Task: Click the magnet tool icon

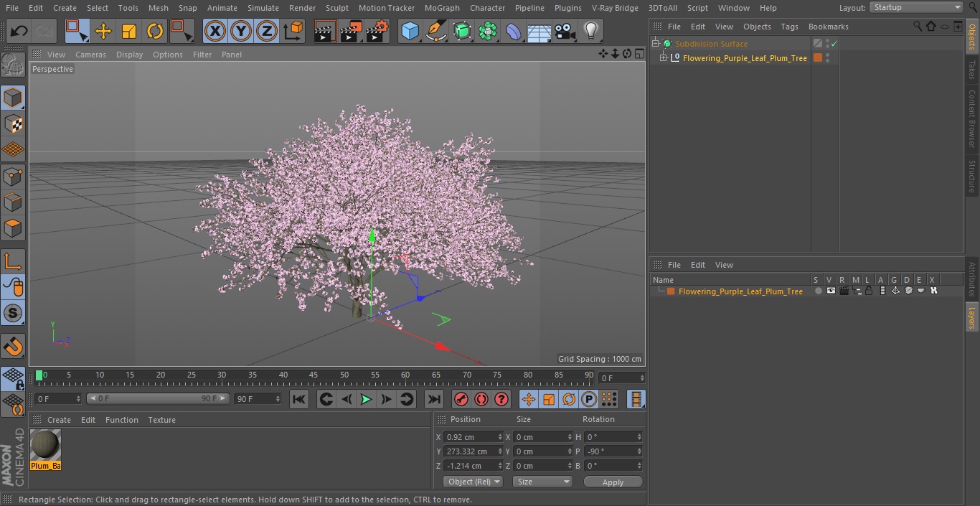Action: point(13,347)
